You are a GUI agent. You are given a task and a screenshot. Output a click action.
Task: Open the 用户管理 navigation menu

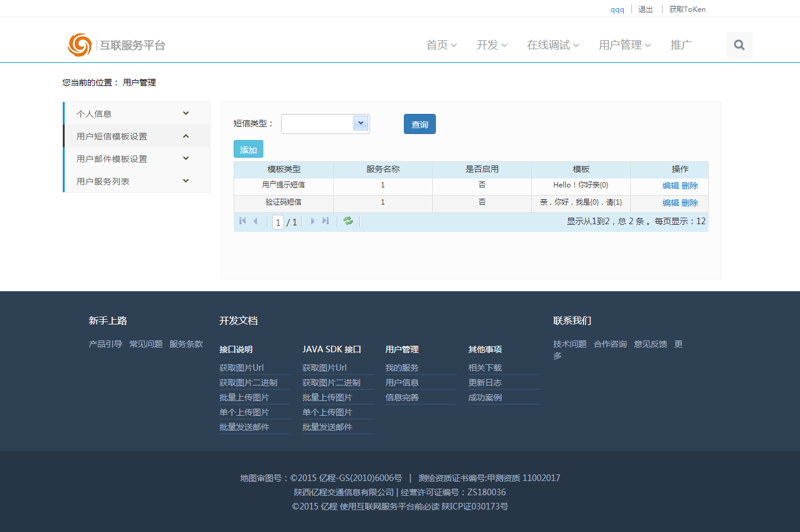click(x=624, y=45)
